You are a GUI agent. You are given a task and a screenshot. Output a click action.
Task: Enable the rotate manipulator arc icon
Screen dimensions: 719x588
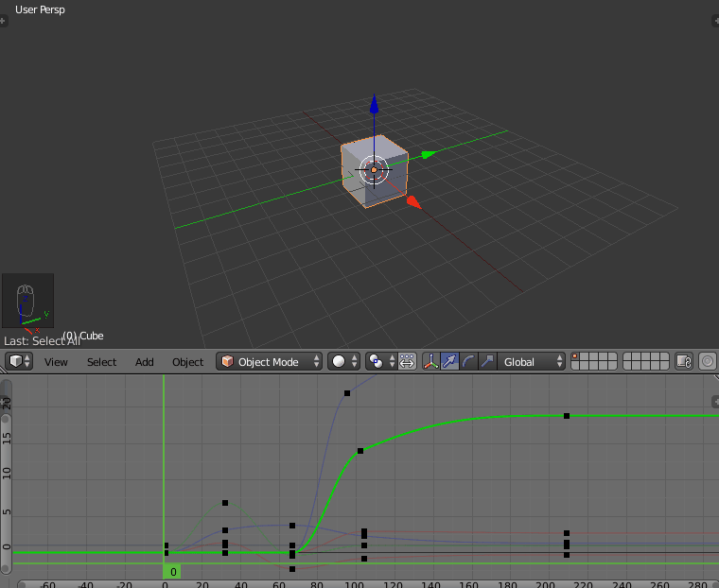click(468, 362)
